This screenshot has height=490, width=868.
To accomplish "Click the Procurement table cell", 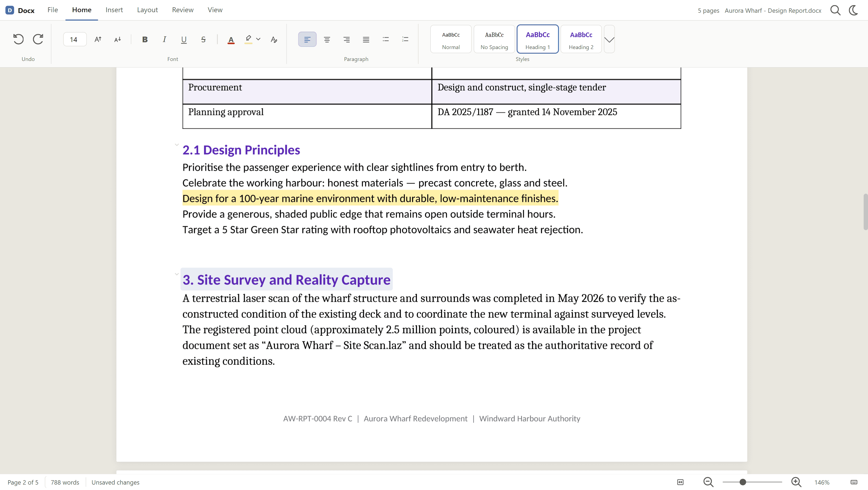I will click(307, 92).
